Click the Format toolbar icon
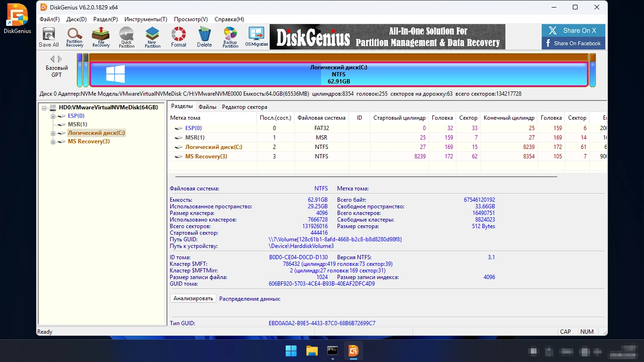The height and width of the screenshot is (362, 644). pyautogui.click(x=179, y=37)
